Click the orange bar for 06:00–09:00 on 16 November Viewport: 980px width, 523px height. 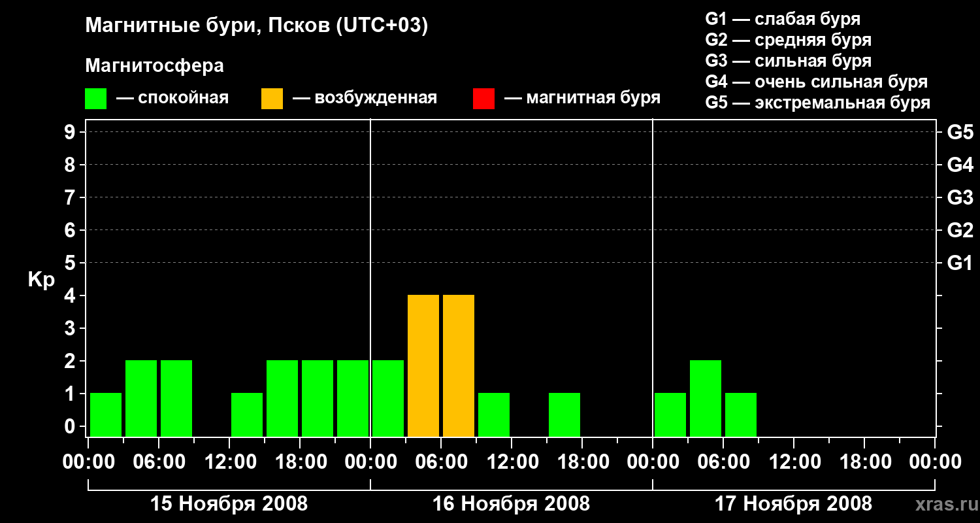459,365
